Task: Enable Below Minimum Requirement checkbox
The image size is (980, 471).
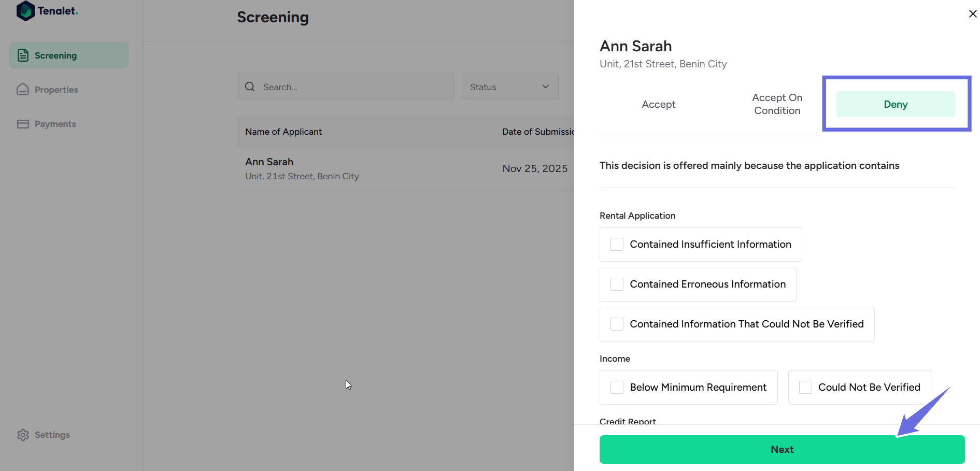Action: [x=617, y=388]
